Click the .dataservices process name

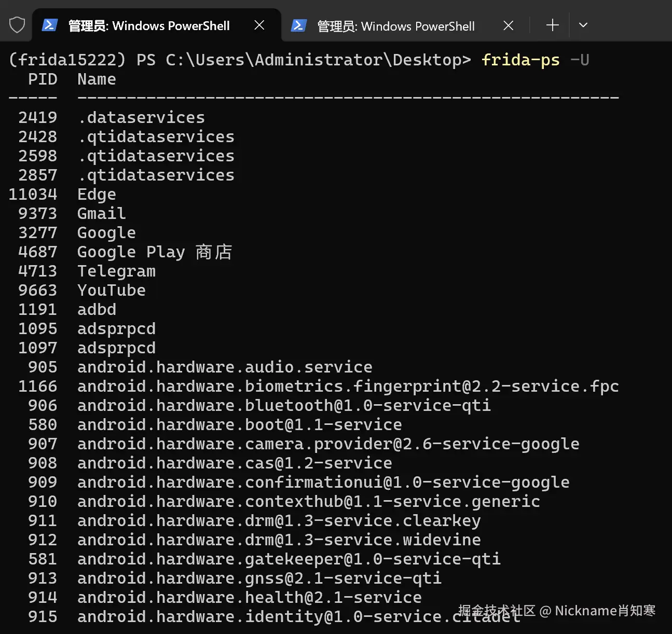coord(141,118)
